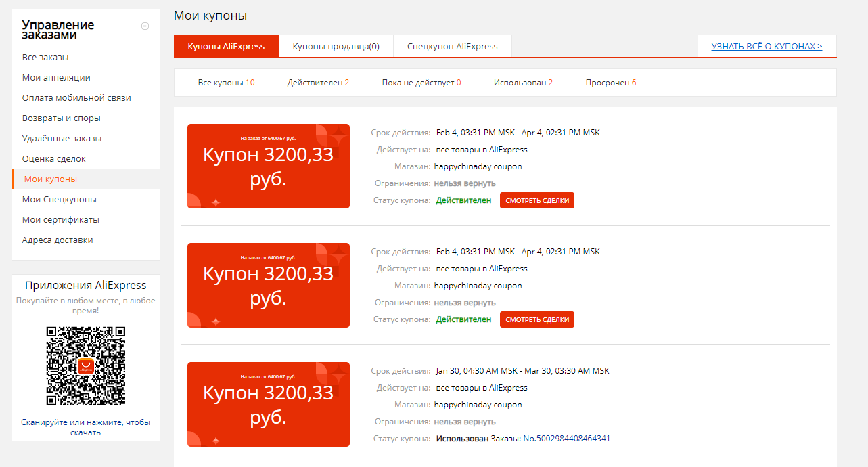This screenshot has width=868, height=467.
Task: Filter by Просрочен 6
Action: (611, 83)
